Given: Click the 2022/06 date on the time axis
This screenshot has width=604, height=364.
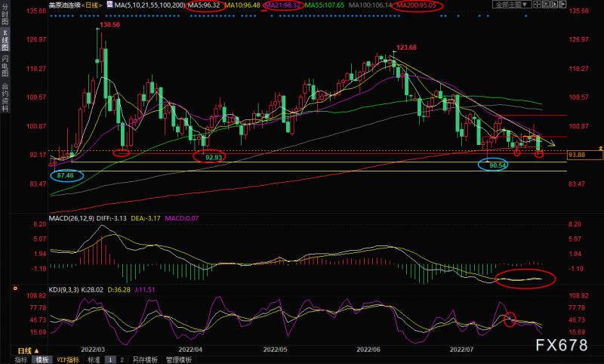Looking at the screenshot, I should point(368,350).
